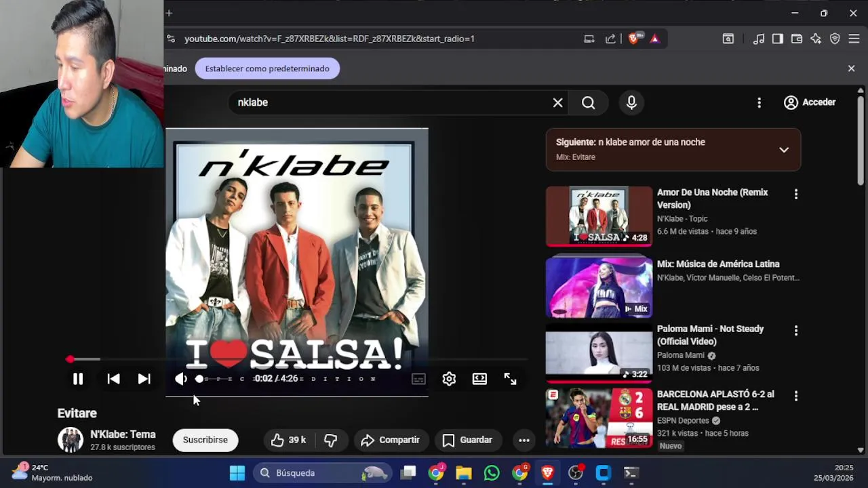
Task: Open the N'Klabe: Tema channel avatar
Action: point(70,440)
